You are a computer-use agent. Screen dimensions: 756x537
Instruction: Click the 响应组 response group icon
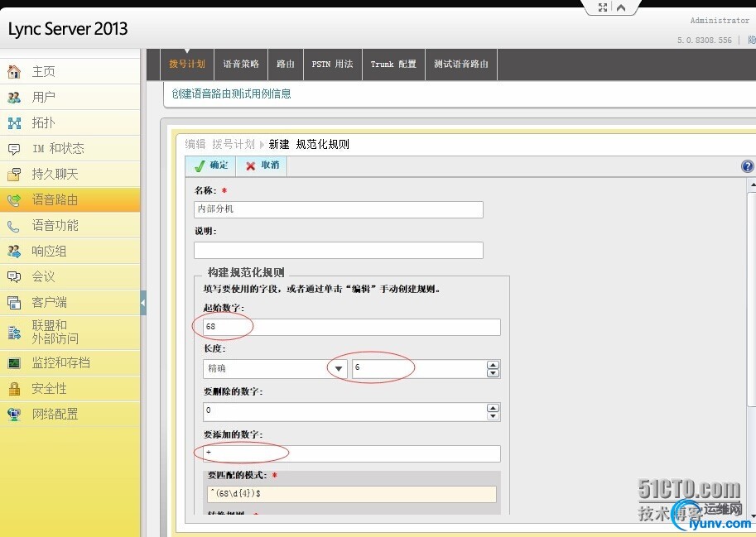(x=14, y=252)
